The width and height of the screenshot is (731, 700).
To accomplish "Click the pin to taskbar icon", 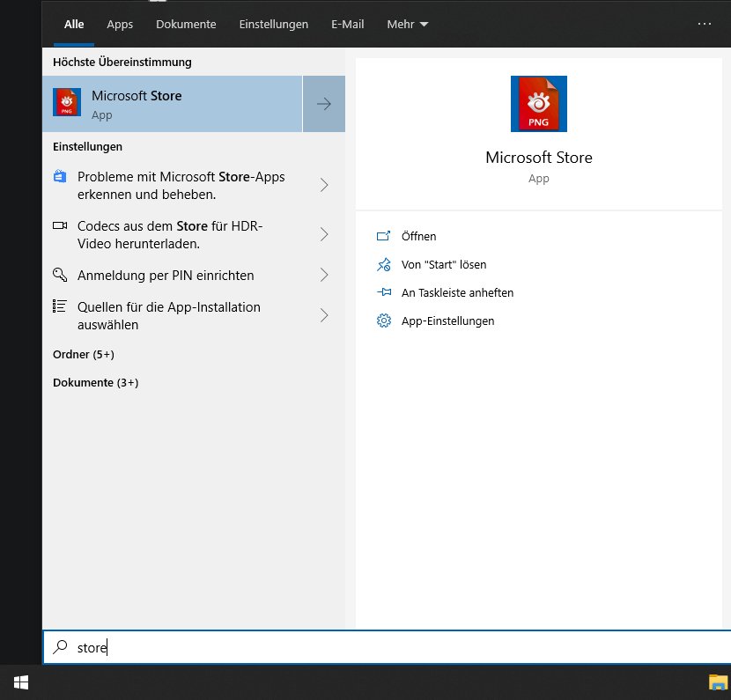I will pos(384,292).
